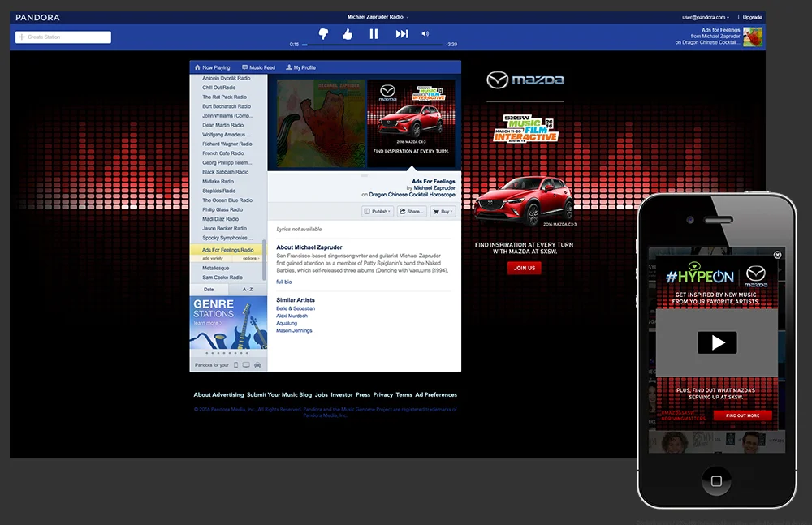Close the phone ad overlay

(x=777, y=255)
